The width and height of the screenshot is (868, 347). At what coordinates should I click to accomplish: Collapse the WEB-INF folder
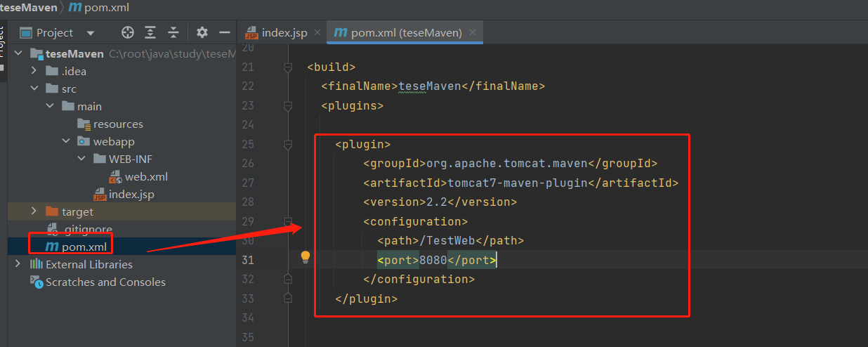coord(81,159)
